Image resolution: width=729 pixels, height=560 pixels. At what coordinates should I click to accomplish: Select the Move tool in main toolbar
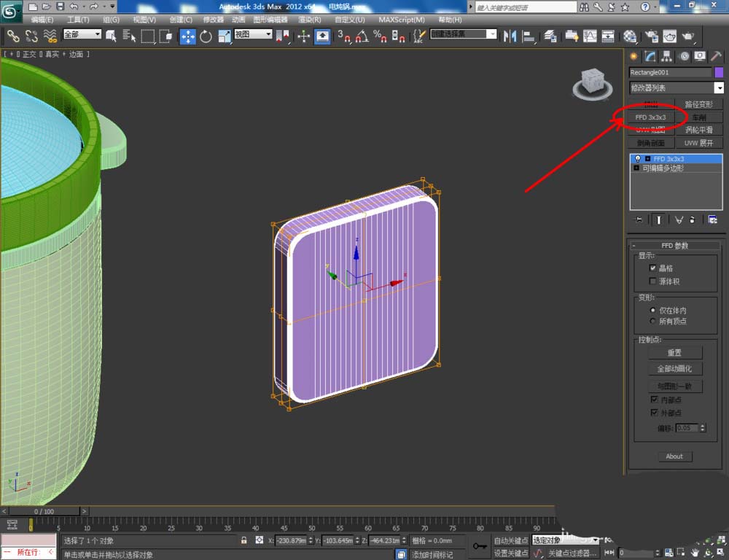188,36
